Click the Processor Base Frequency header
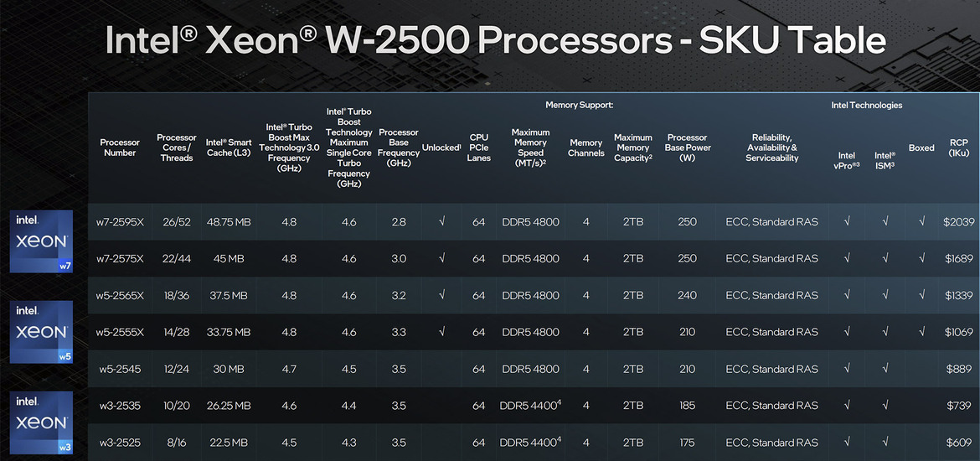980x461 pixels. 399,148
